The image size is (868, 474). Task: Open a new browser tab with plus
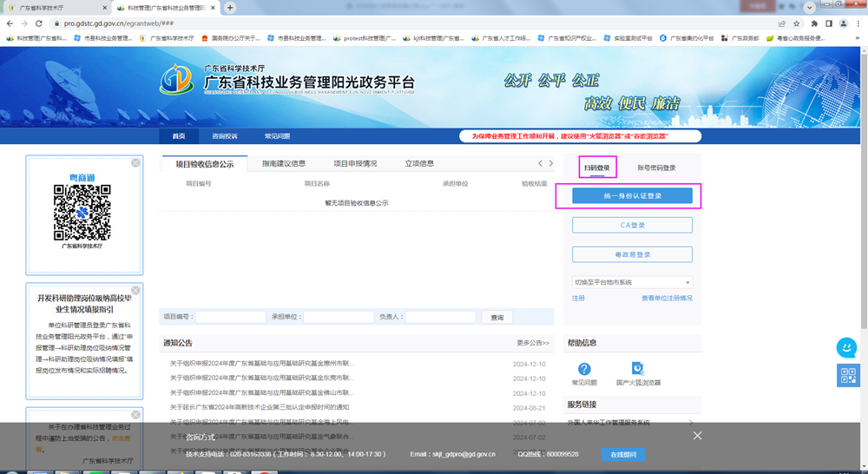pos(230,7)
